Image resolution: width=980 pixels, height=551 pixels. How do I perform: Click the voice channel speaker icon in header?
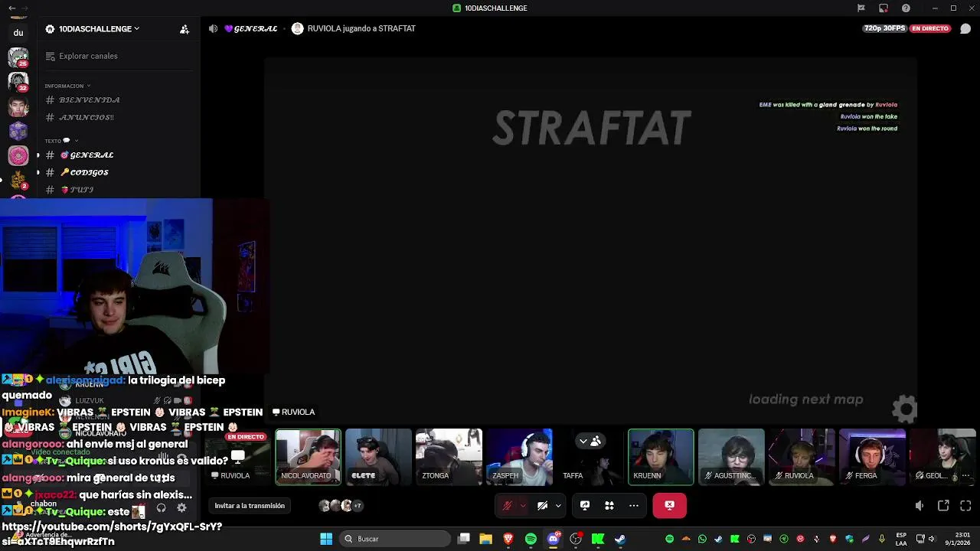(213, 28)
